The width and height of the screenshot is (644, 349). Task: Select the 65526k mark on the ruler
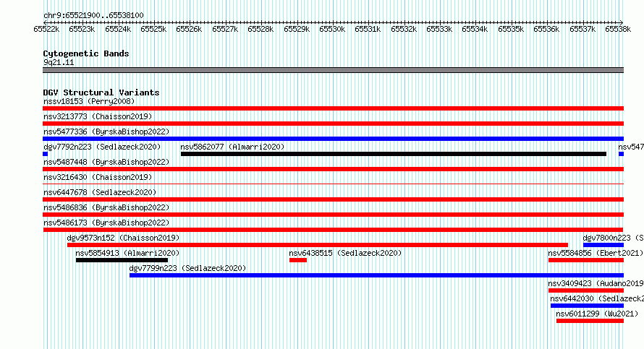click(189, 29)
